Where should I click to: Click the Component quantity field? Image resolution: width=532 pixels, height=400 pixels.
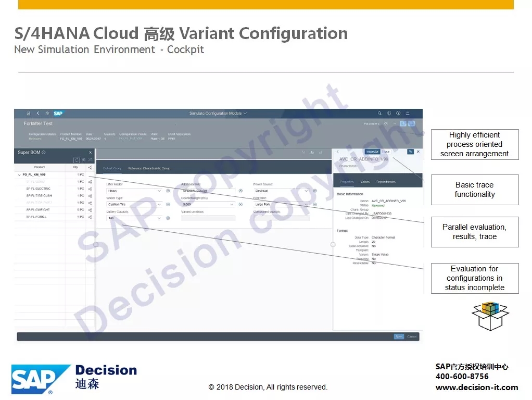click(281, 218)
